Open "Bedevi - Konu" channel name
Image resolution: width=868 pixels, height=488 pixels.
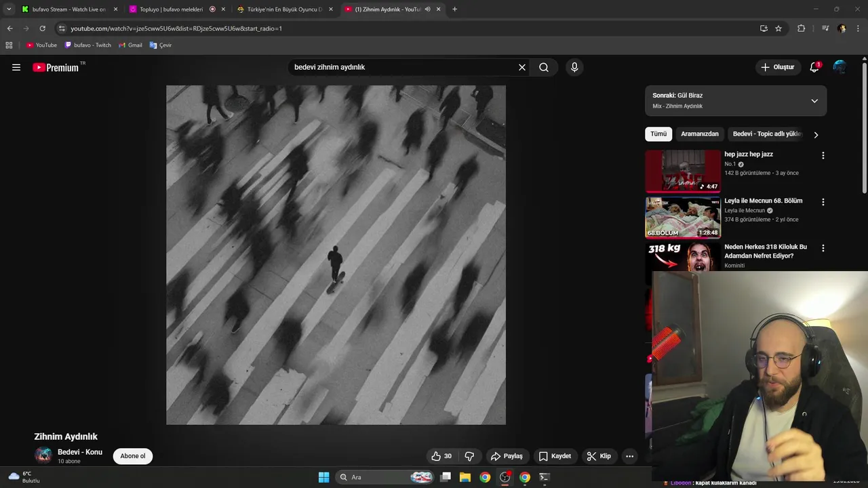click(80, 452)
